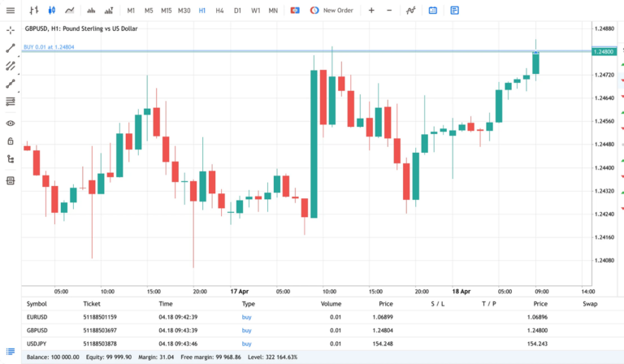The height and width of the screenshot is (364, 624).
Task: Click the blue BUY 0.01 price line
Action: [244, 51]
